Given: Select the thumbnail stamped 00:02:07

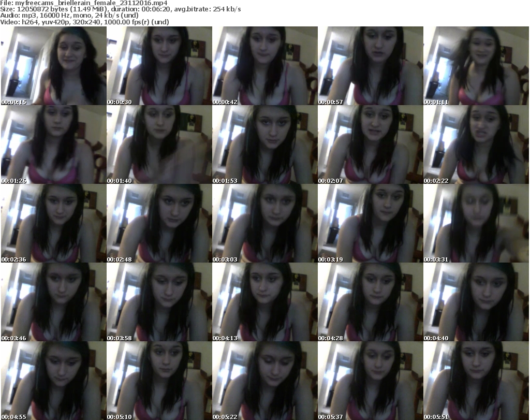Looking at the screenshot, I should (371, 144).
